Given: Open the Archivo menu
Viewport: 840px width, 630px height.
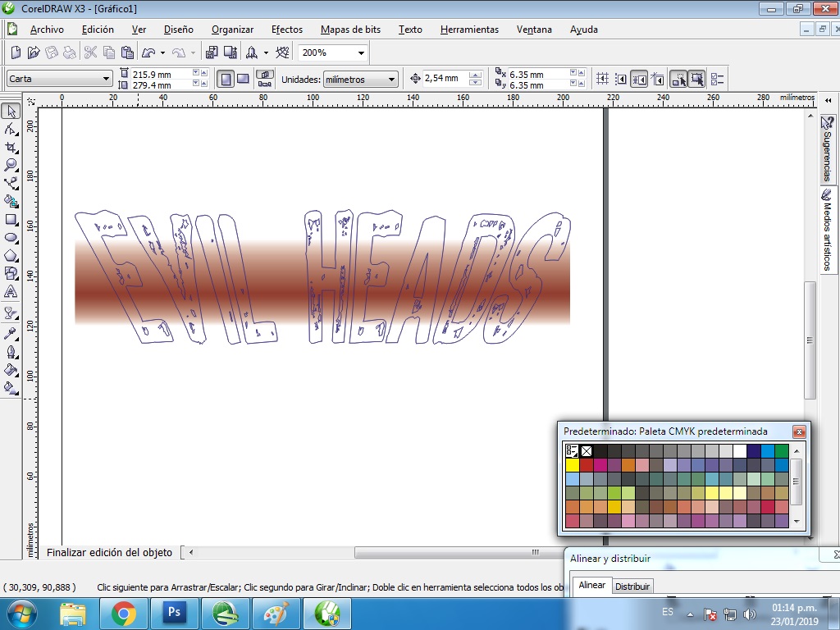Looking at the screenshot, I should (x=47, y=30).
